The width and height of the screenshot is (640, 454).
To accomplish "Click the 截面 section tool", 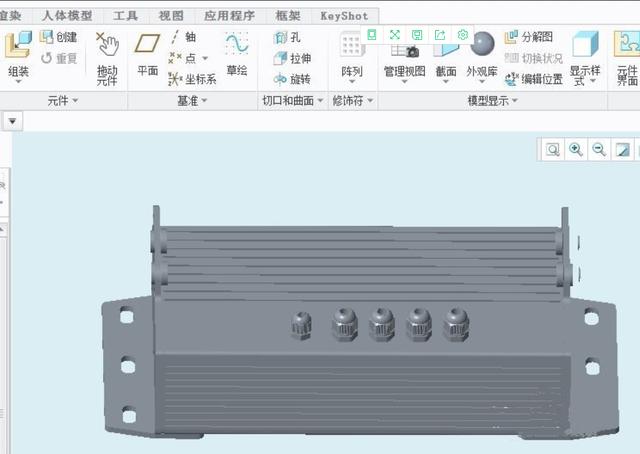I will click(x=446, y=59).
